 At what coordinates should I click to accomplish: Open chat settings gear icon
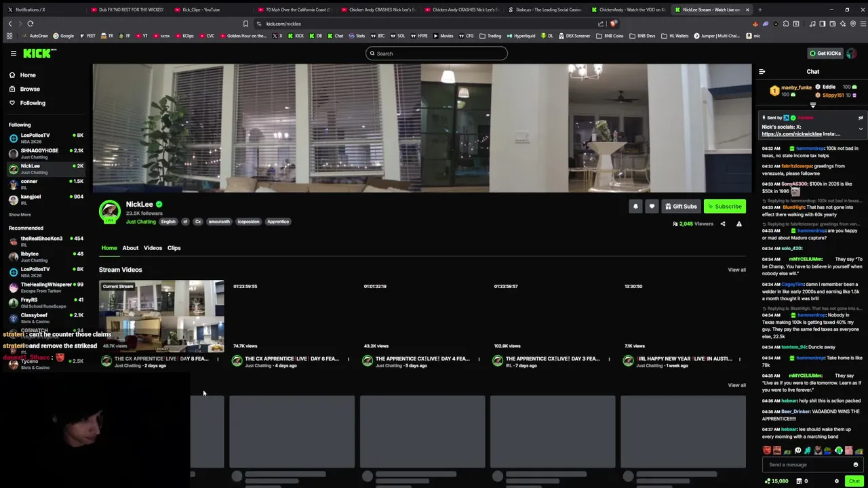click(836, 481)
